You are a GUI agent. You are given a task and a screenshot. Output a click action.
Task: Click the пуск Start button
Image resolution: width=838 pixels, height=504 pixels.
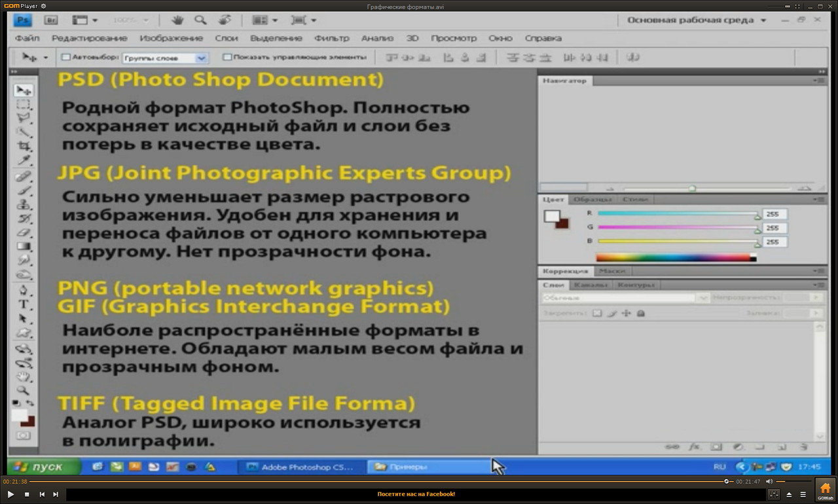pyautogui.click(x=43, y=467)
